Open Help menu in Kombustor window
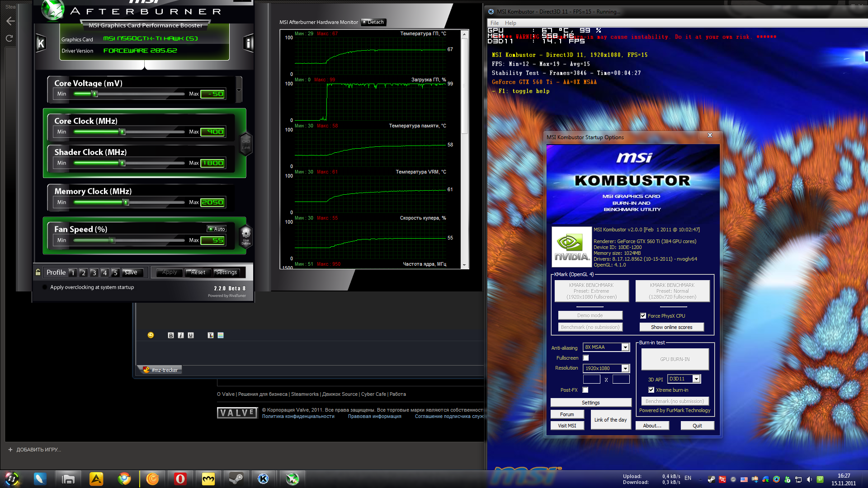Viewport: 868px width, 488px height. pyautogui.click(x=510, y=23)
